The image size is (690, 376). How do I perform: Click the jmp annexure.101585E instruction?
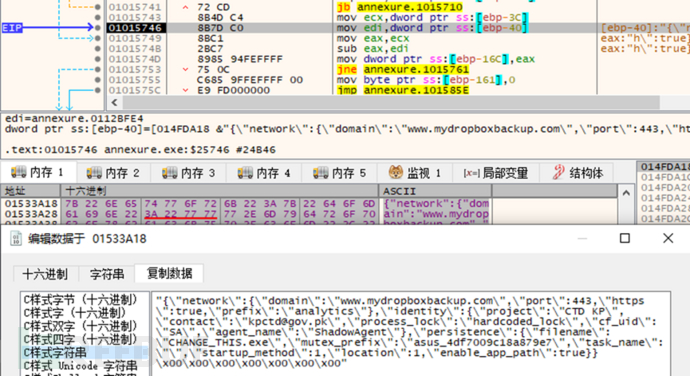point(403,90)
